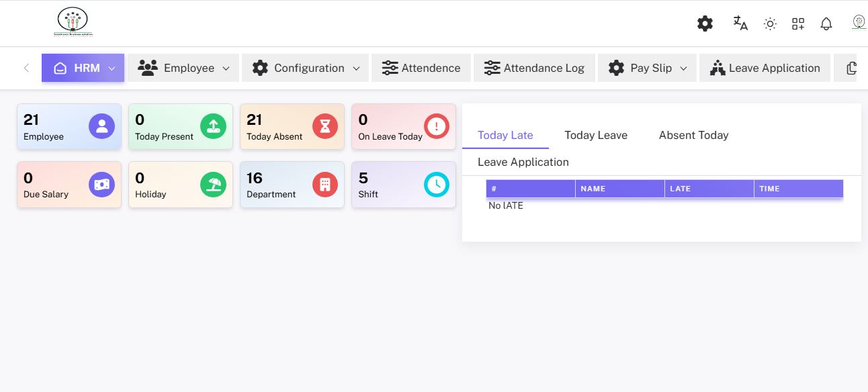
Task: Open the Pay Slip dropdown
Action: pyautogui.click(x=646, y=68)
